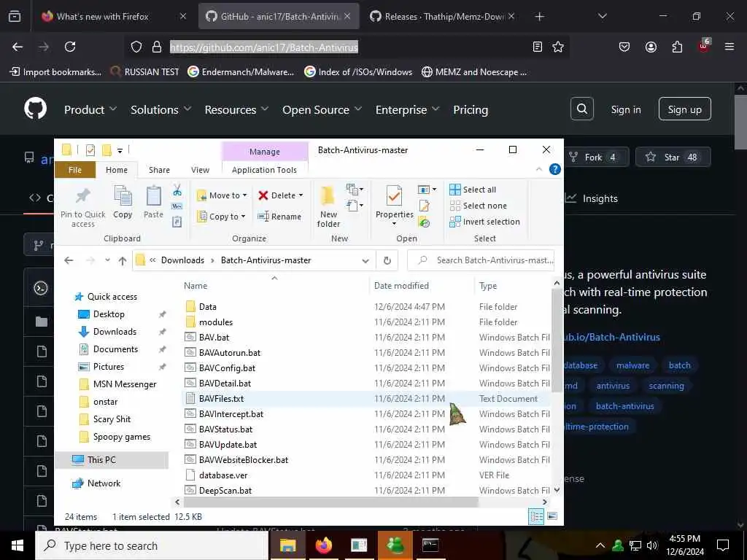Image resolution: width=747 pixels, height=560 pixels.
Task: Click the Cut scissors icon in the ribbon
Action: pyautogui.click(x=177, y=190)
